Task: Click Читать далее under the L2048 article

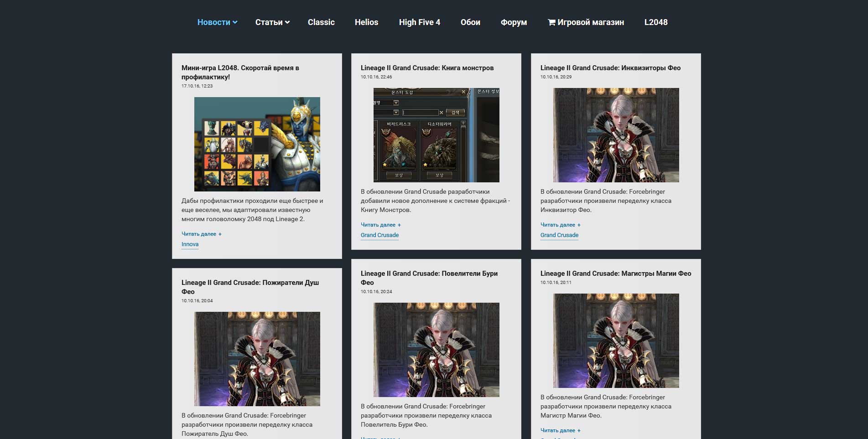Action: click(x=202, y=234)
